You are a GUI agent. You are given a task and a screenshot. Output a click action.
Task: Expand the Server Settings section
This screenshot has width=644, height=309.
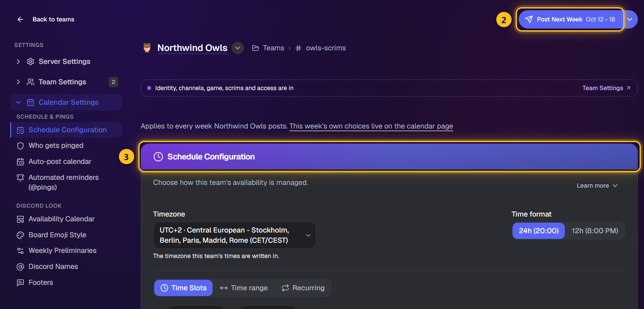tap(18, 62)
